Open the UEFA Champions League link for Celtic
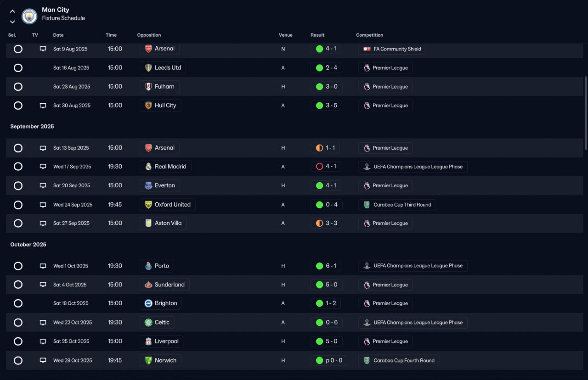 pos(413,322)
